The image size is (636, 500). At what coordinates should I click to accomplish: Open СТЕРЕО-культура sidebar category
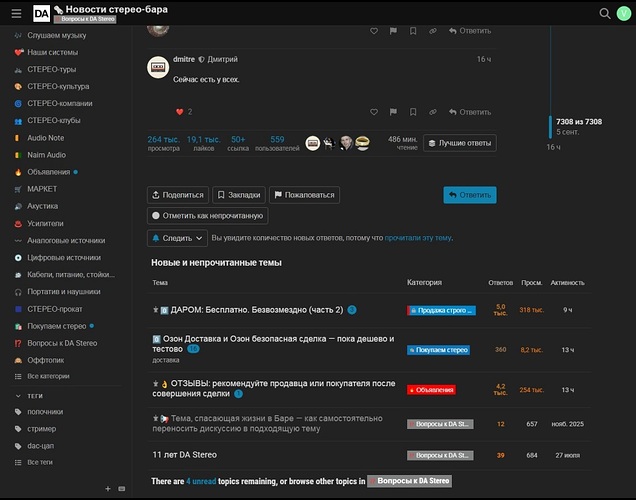click(58, 86)
